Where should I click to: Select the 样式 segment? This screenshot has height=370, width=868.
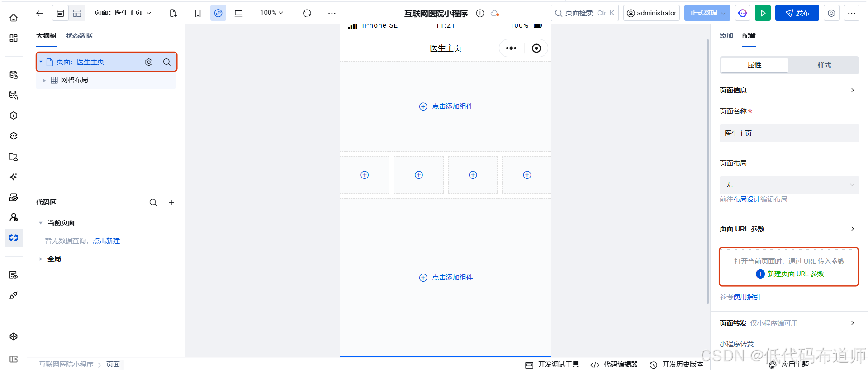[824, 65]
